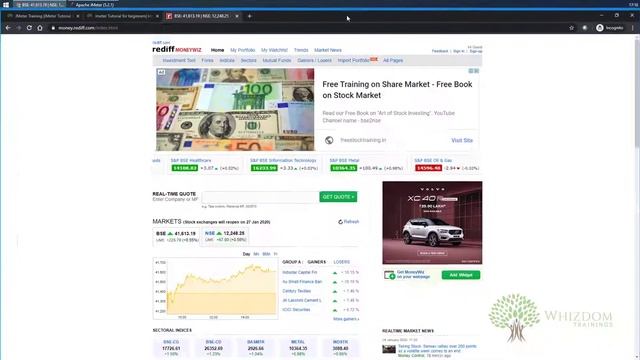
Task: Click the Refresh icon in Markets section
Action: 340,222
